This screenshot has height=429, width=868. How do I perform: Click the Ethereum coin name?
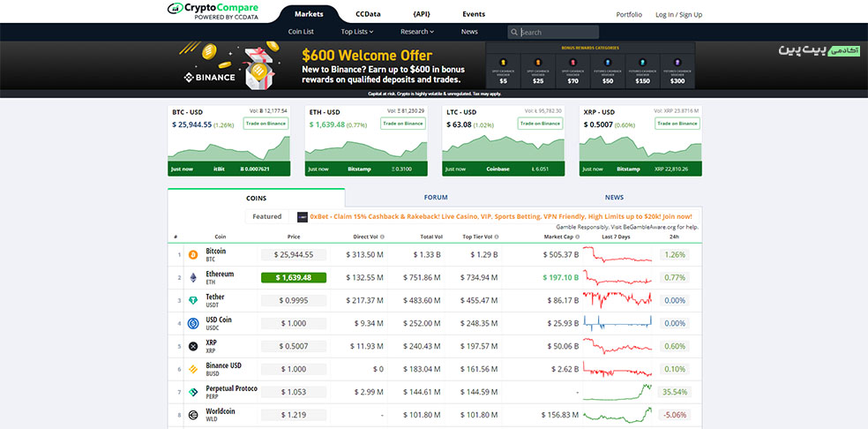(220, 274)
